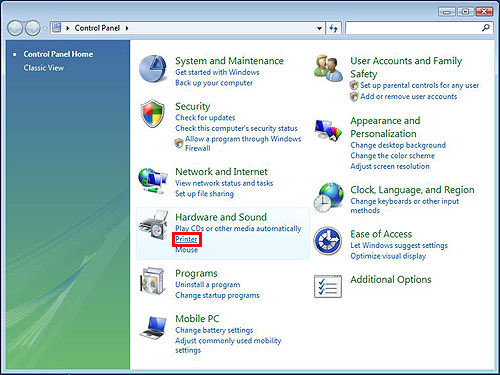Click Add or remove user accounts
This screenshot has width=500, height=375.
click(x=409, y=97)
